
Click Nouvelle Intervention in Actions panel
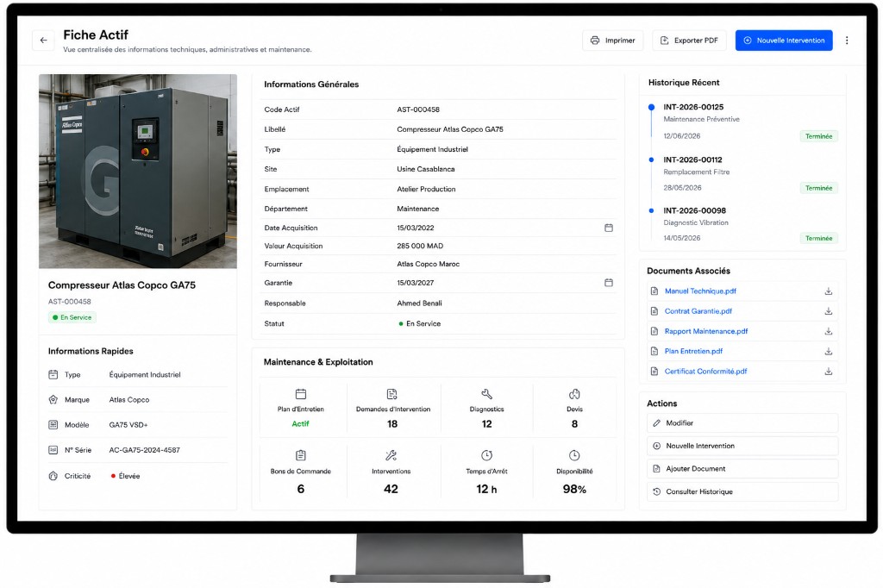(x=742, y=446)
